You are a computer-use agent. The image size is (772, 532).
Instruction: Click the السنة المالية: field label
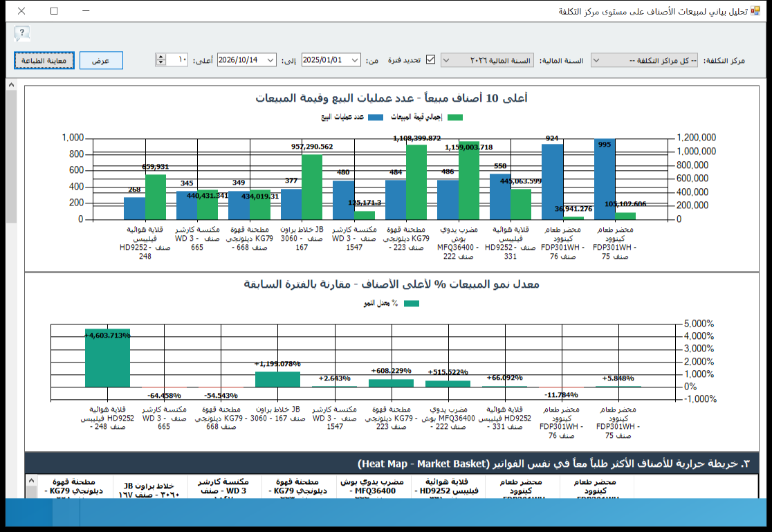[562, 61]
